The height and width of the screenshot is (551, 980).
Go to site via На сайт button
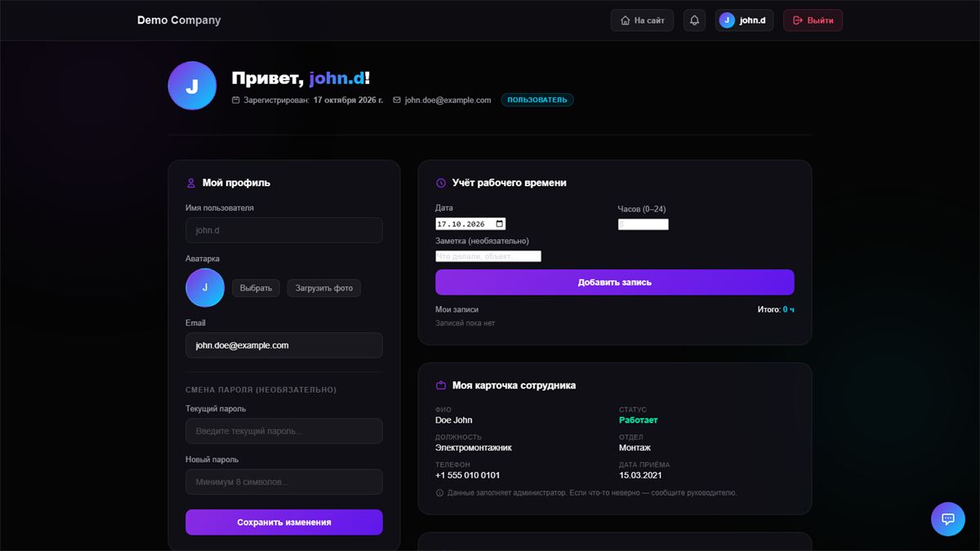click(642, 20)
